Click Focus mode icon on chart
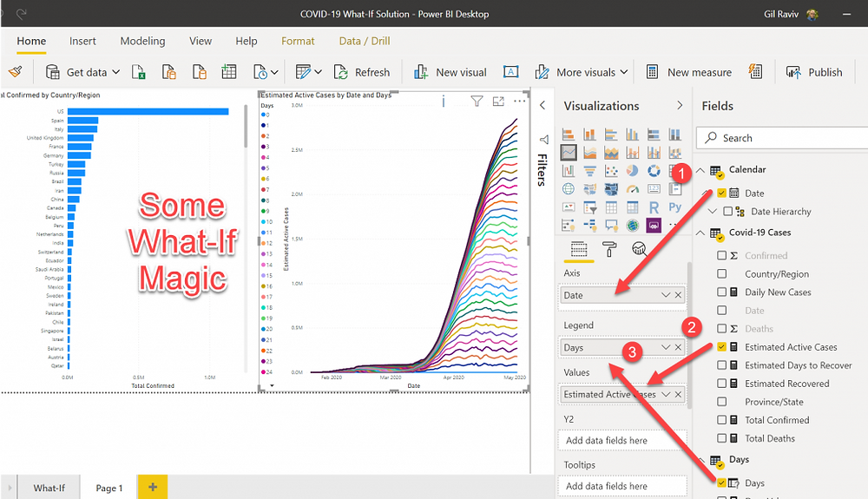 click(498, 102)
